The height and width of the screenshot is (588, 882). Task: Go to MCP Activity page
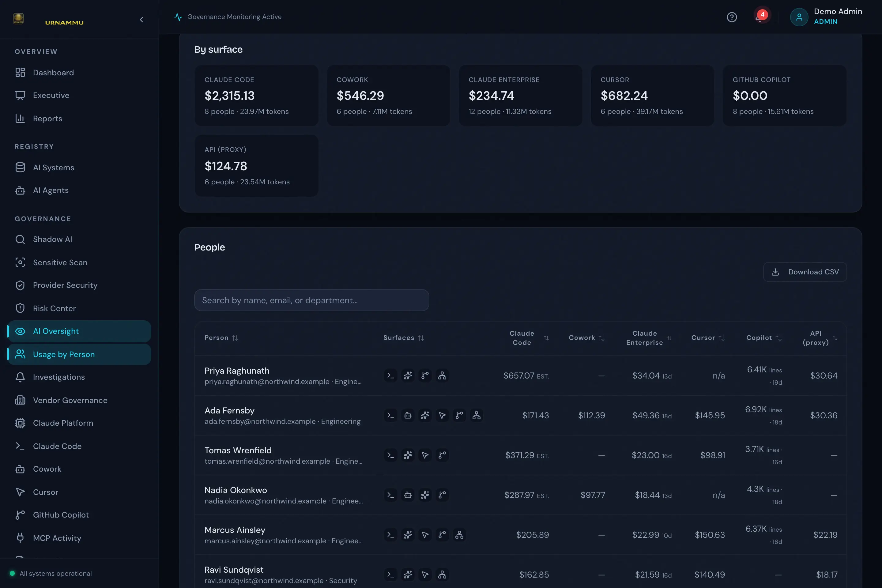79,538
